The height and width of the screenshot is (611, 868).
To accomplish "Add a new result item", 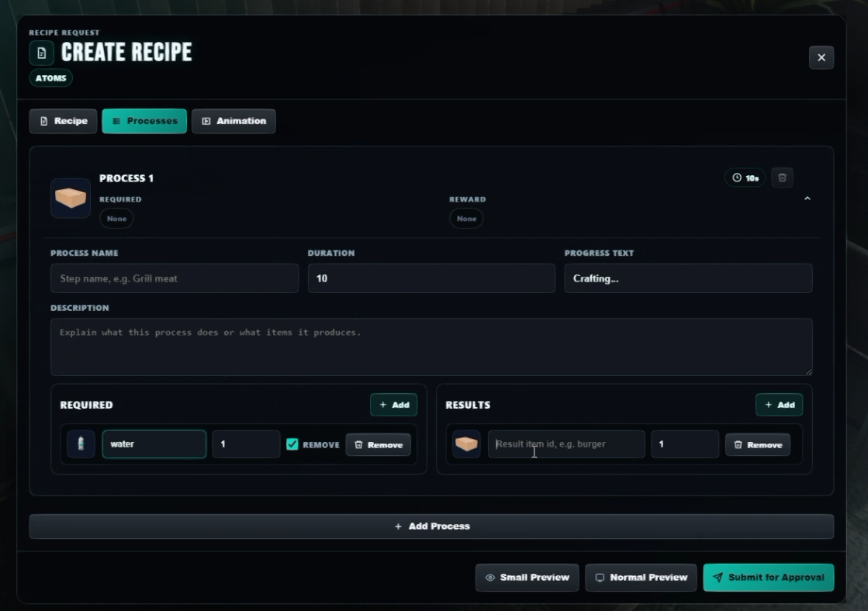I will [x=779, y=405].
